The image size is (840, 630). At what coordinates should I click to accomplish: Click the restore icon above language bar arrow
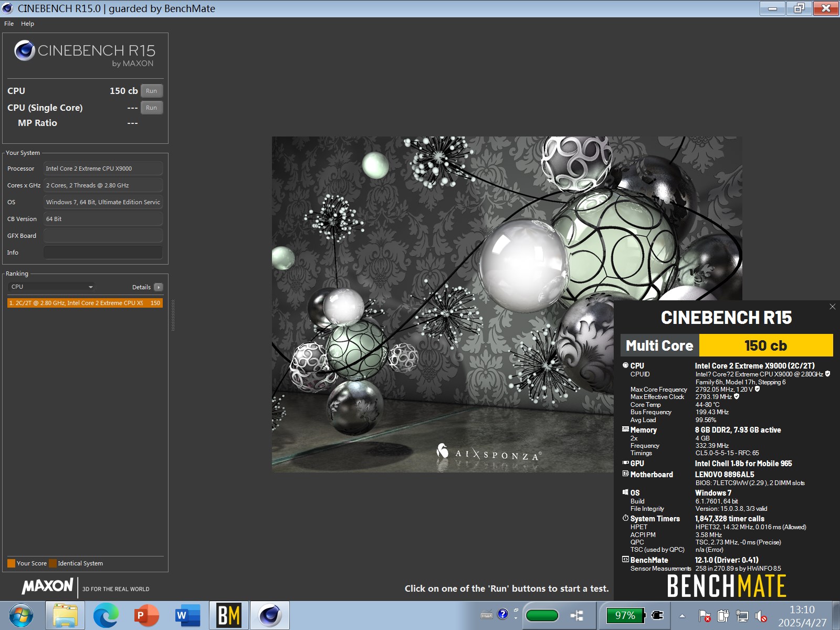[x=516, y=611]
